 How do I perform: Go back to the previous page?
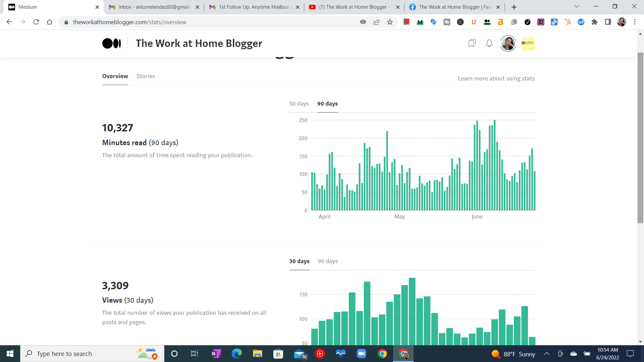9,22
